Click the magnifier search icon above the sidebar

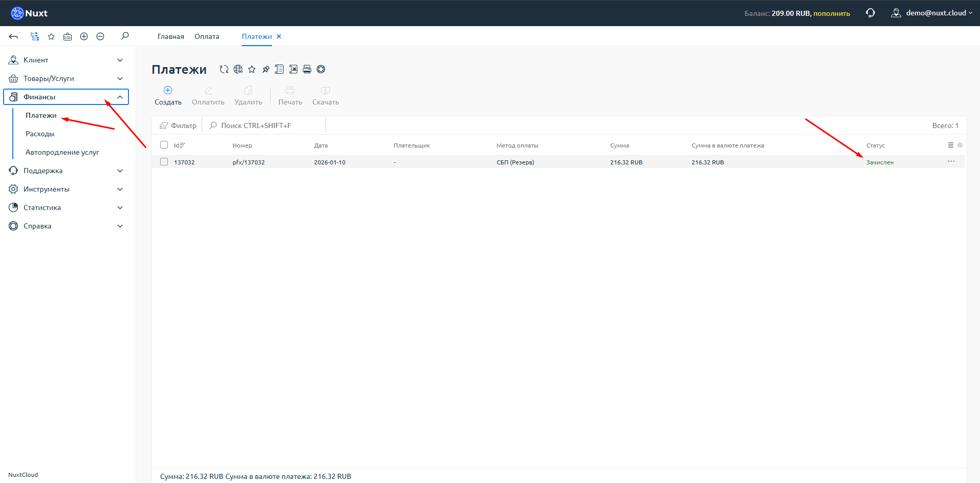click(x=125, y=36)
